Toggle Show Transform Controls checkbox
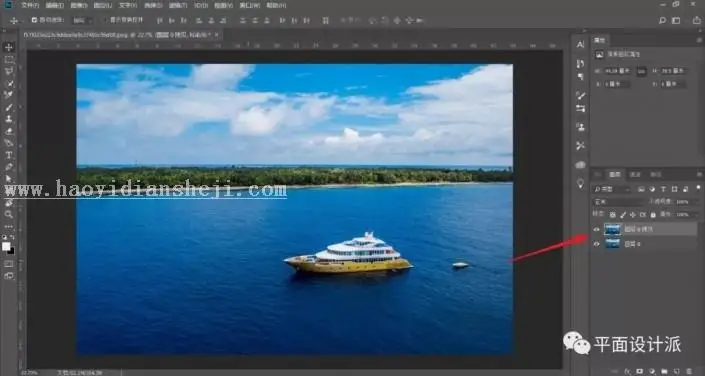Screen dimensions: 705x376 pos(106,20)
